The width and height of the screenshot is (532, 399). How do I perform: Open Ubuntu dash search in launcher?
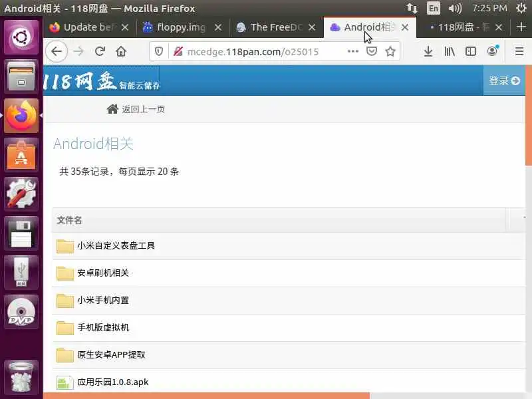21,37
